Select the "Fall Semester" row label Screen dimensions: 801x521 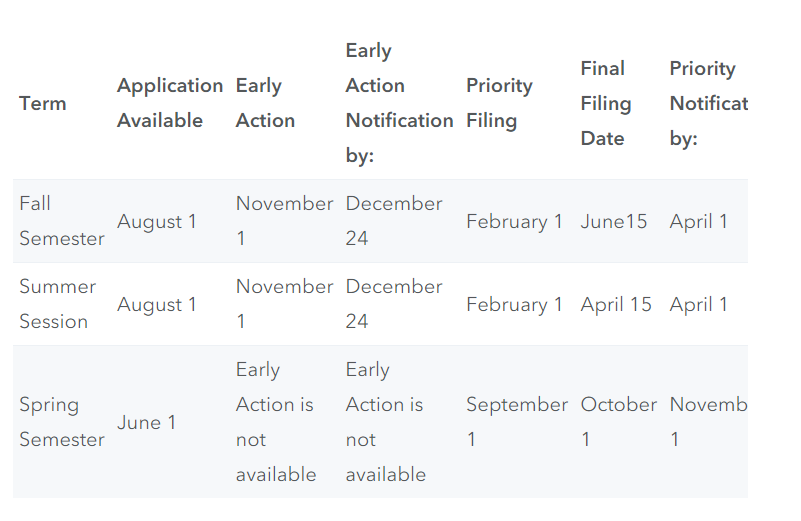pos(61,221)
